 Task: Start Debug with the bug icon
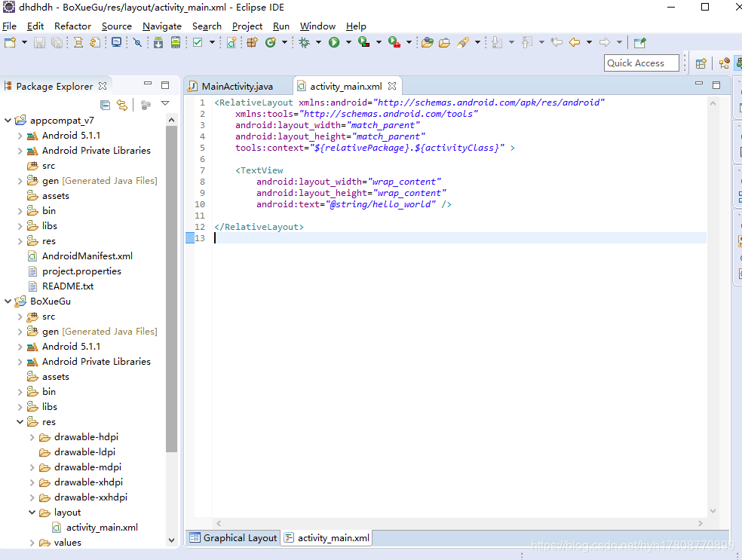[x=305, y=42]
